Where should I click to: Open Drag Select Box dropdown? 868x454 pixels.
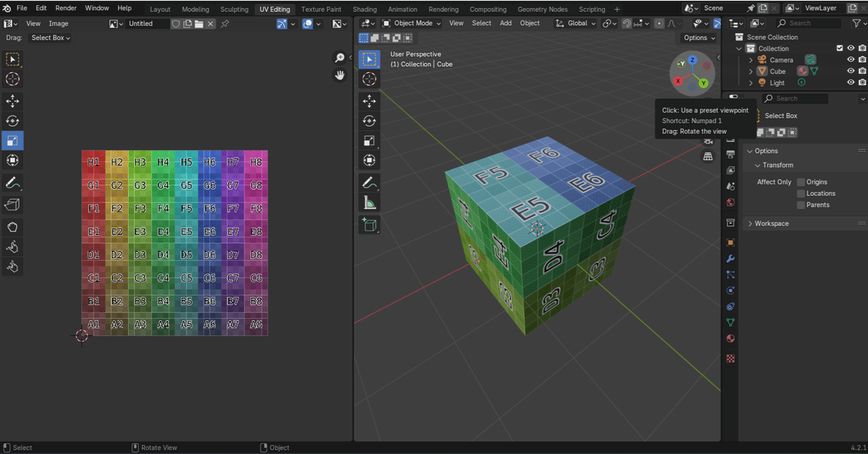[x=51, y=38]
